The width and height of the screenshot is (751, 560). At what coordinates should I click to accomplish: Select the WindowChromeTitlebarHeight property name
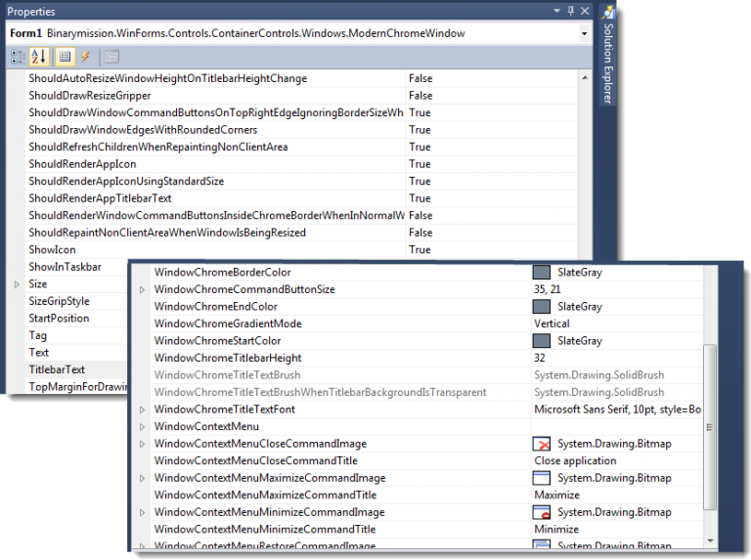tap(228, 358)
